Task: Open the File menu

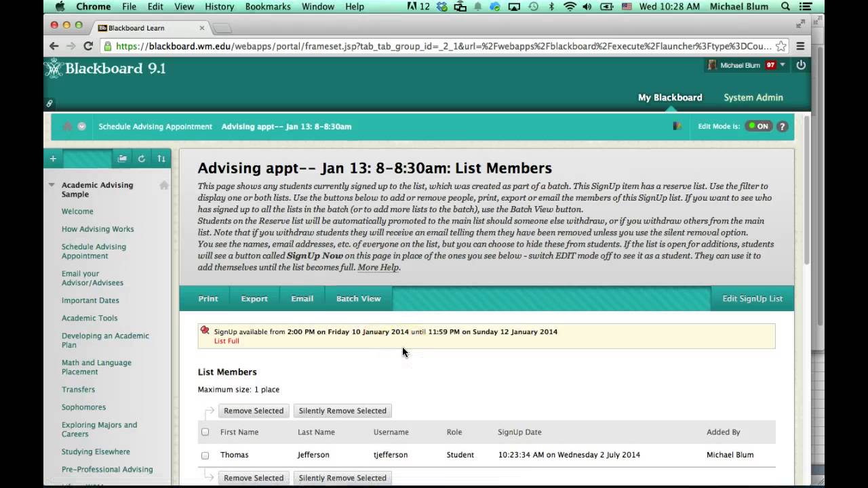Action: tap(129, 7)
